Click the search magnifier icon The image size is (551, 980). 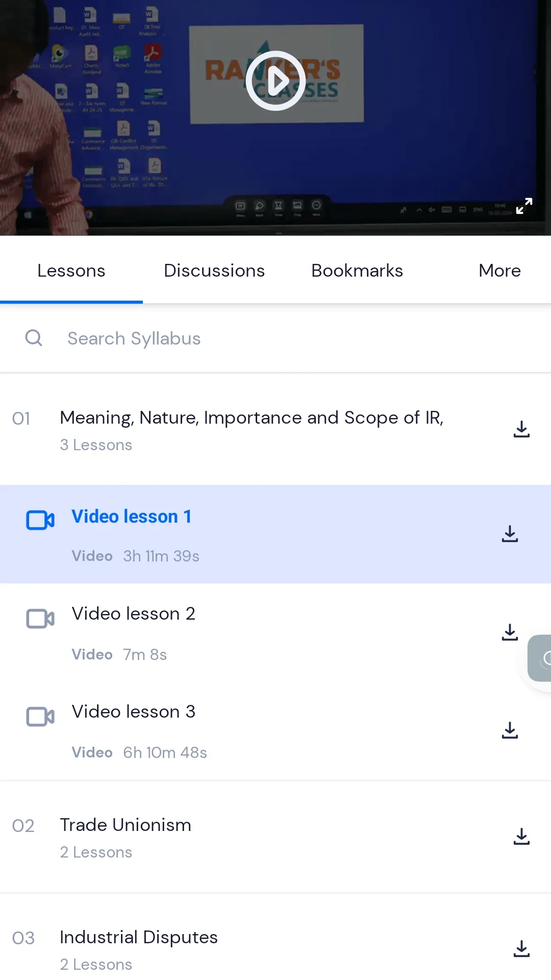(x=34, y=338)
